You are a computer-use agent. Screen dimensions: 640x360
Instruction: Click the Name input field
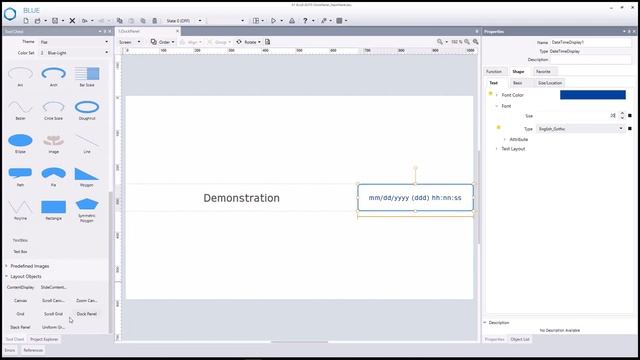591,42
